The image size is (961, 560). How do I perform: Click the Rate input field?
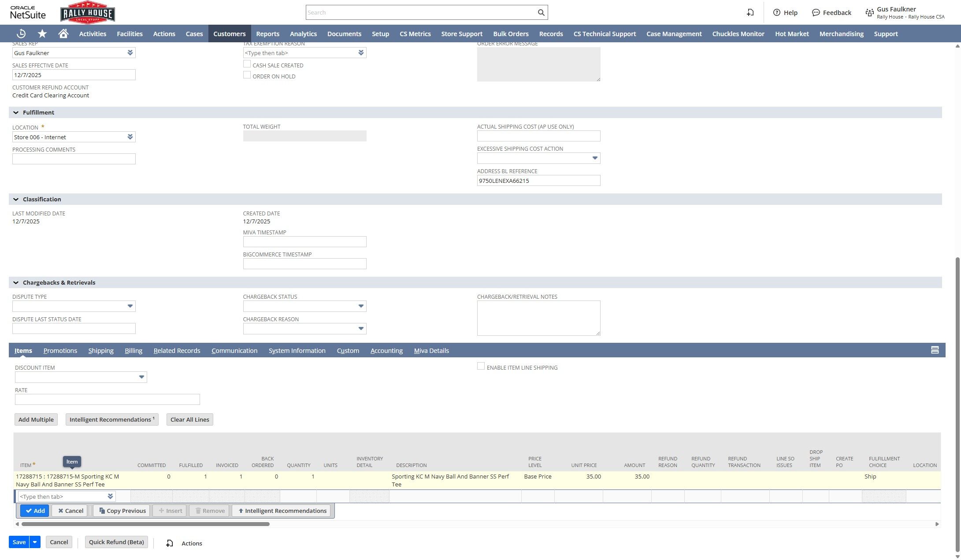click(108, 400)
